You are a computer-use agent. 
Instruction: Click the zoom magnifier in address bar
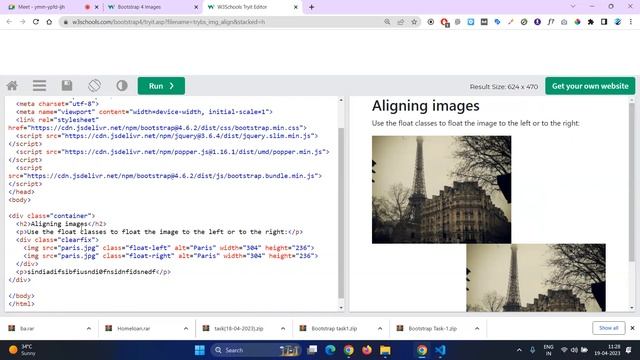pos(387,22)
